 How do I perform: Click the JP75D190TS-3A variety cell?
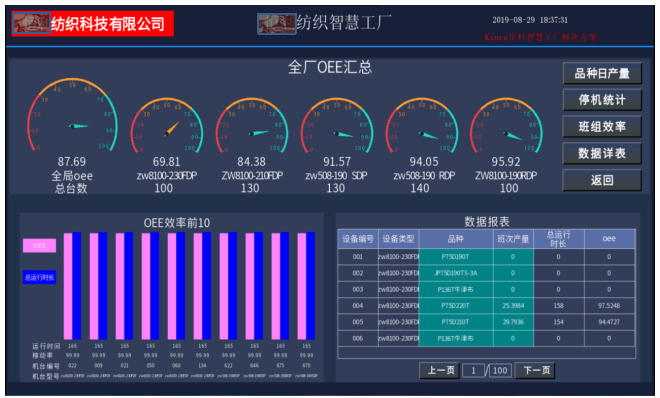[x=456, y=273]
